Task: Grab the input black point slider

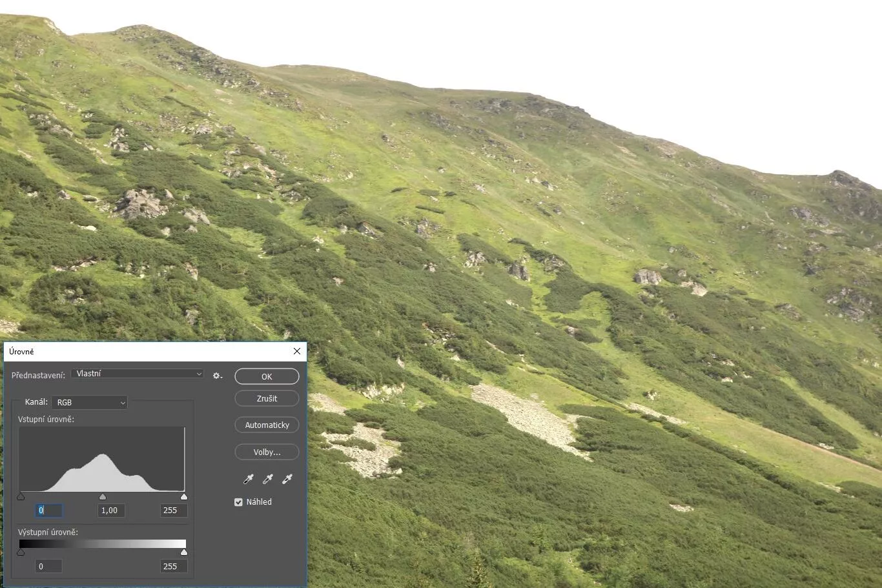Action: click(x=21, y=496)
